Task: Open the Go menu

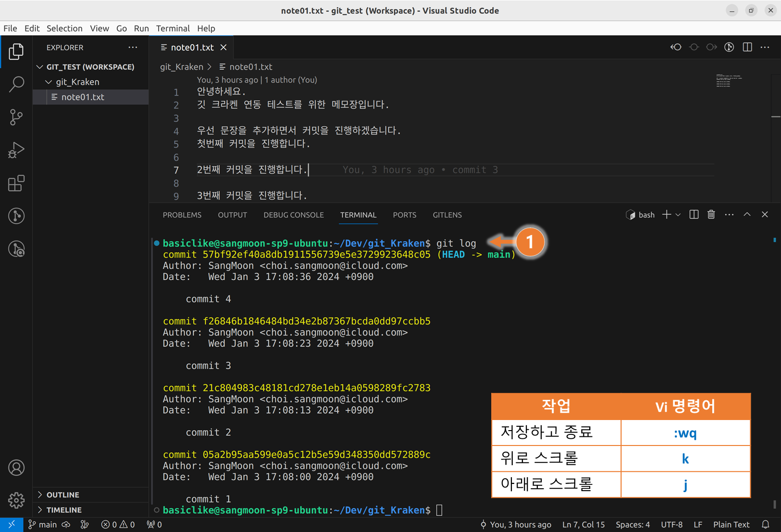Action: point(122,28)
